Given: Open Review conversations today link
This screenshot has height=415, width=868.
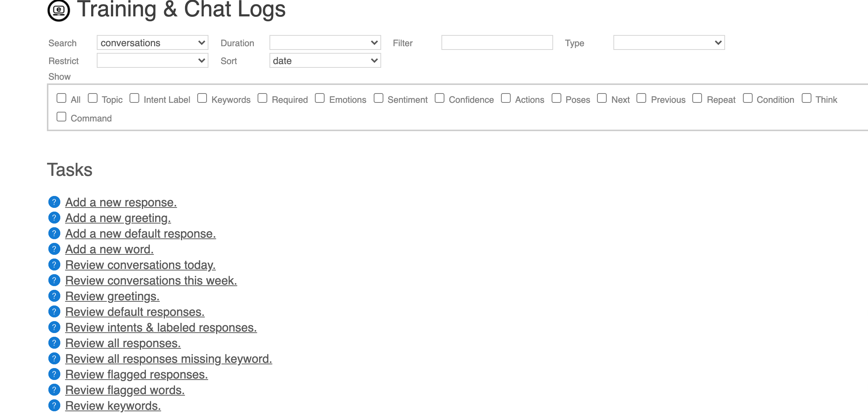Looking at the screenshot, I should (140, 265).
